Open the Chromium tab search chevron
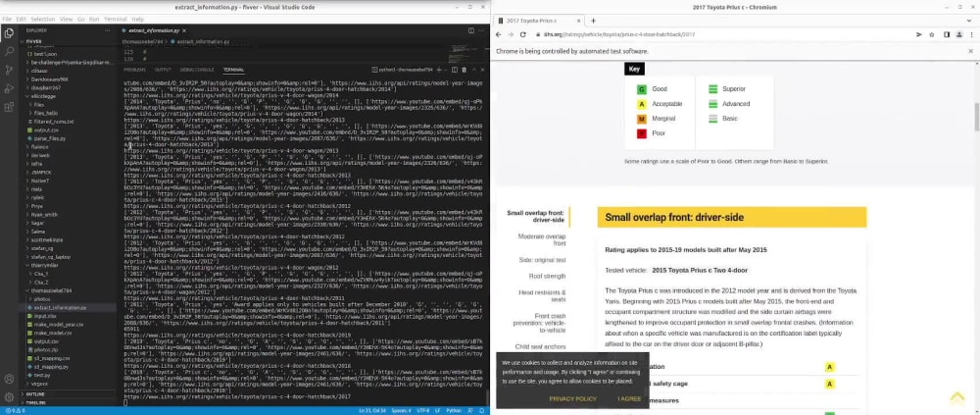This screenshot has width=980, height=415. click(970, 21)
